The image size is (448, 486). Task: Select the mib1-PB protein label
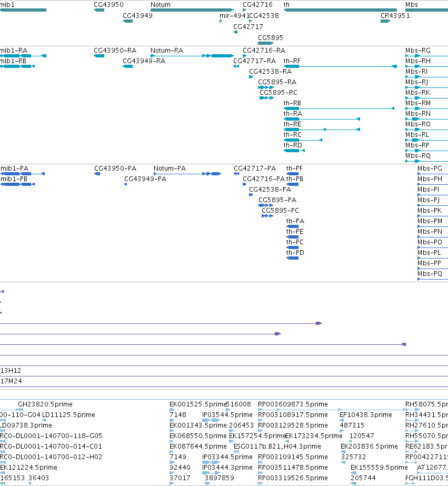pyautogui.click(x=14, y=179)
